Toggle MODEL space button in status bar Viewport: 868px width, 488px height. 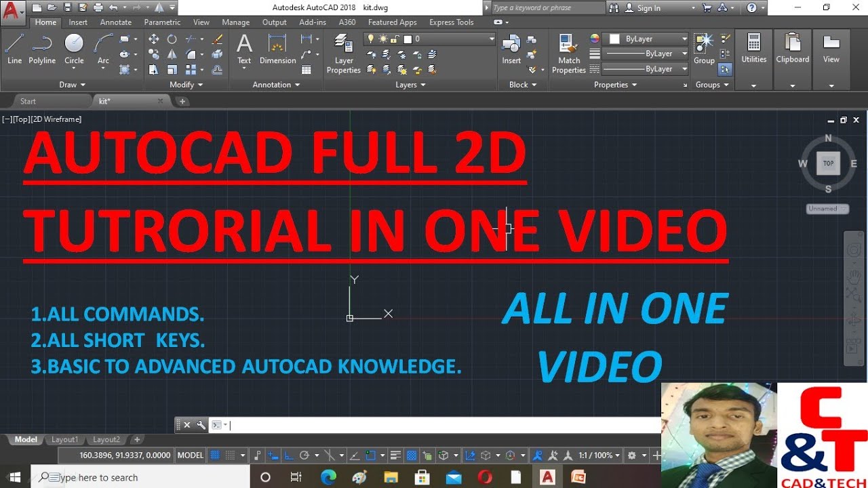click(190, 455)
